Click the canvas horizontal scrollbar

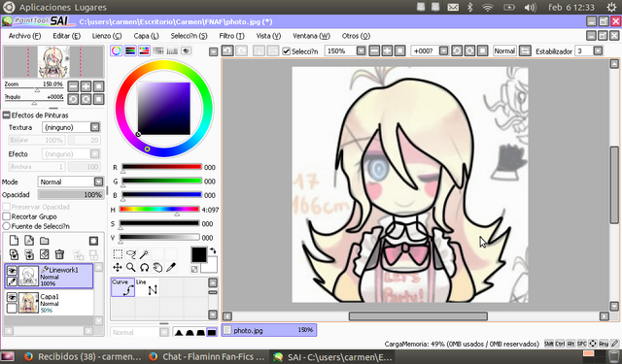418,316
